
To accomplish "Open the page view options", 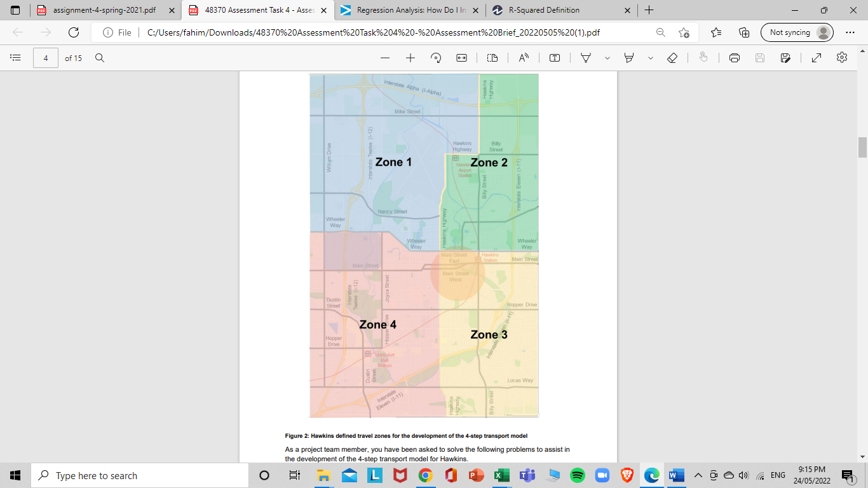I will (492, 58).
